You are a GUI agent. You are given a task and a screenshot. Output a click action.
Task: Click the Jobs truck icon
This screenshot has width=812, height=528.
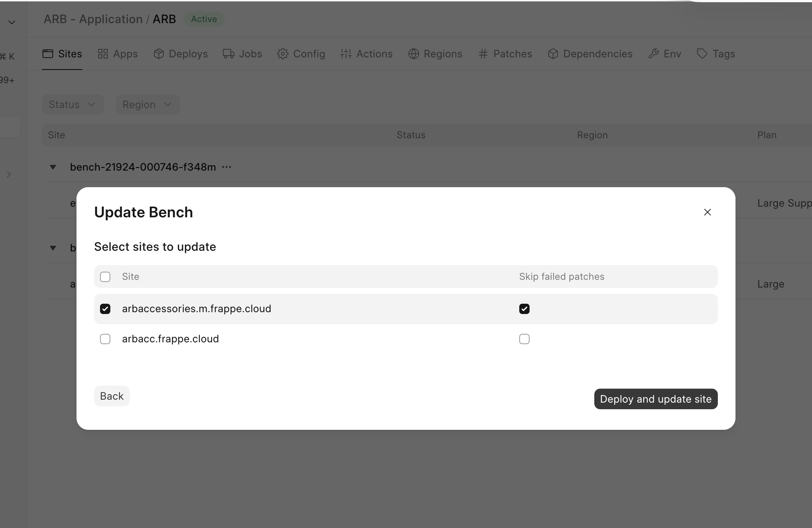tap(228, 54)
